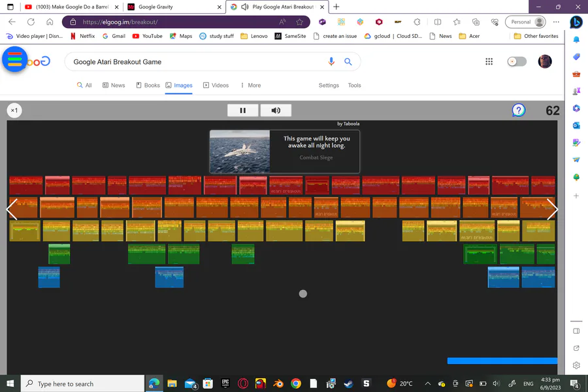Toggle split screen view
The width and height of the screenshot is (588, 392).
click(438, 22)
